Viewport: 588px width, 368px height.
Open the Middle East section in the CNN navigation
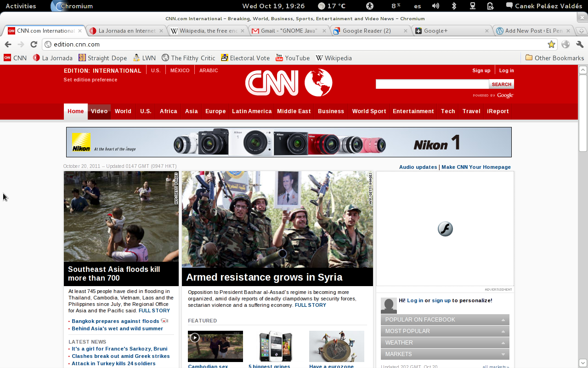[294, 111]
